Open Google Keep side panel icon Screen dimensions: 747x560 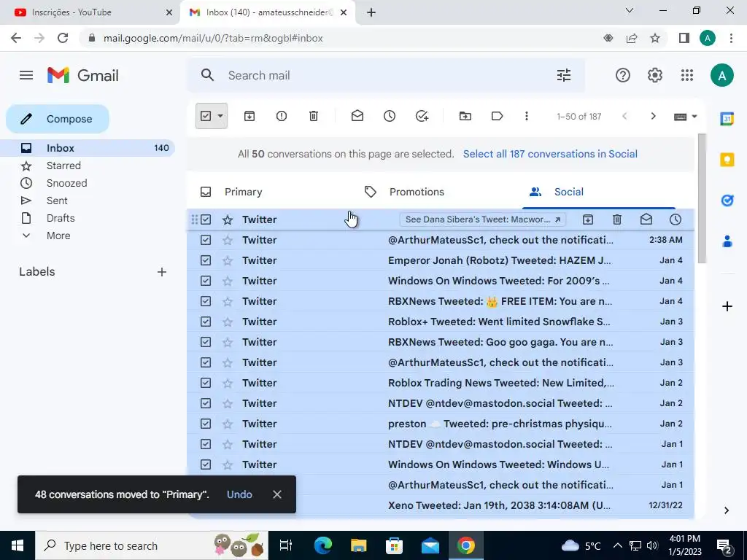pos(727,160)
